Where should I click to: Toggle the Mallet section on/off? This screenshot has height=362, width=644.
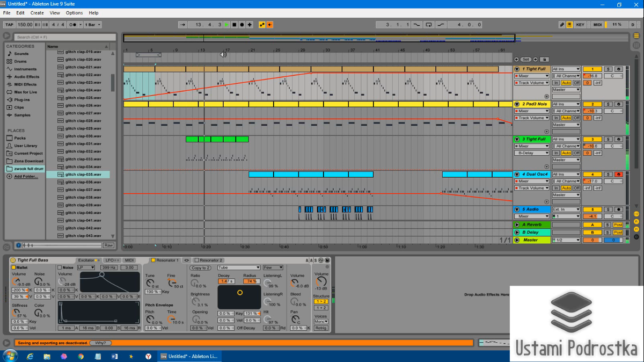14,267
